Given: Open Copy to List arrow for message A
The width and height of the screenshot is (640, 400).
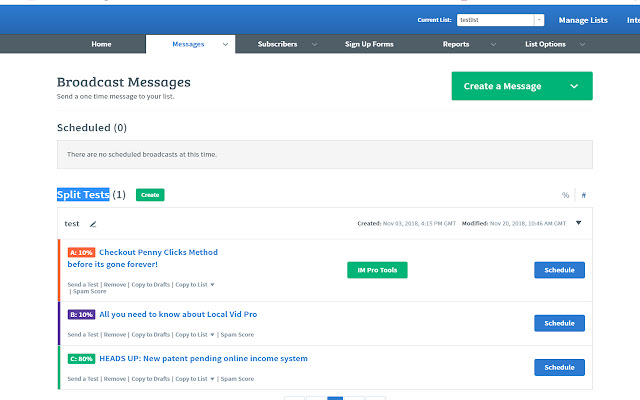Looking at the screenshot, I should tap(212, 284).
